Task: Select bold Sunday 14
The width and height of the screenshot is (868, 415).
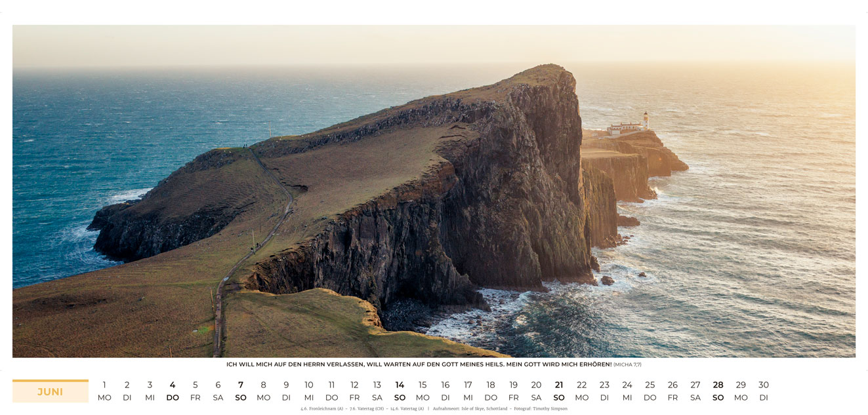Action: point(400,385)
